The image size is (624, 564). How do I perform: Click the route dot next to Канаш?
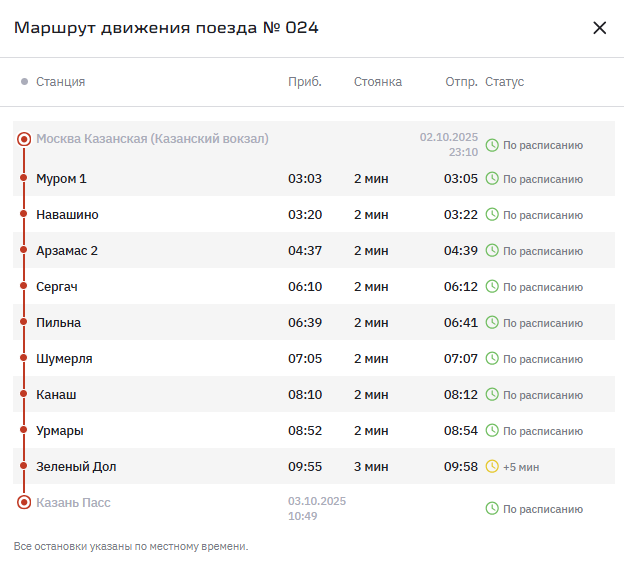[23, 394]
